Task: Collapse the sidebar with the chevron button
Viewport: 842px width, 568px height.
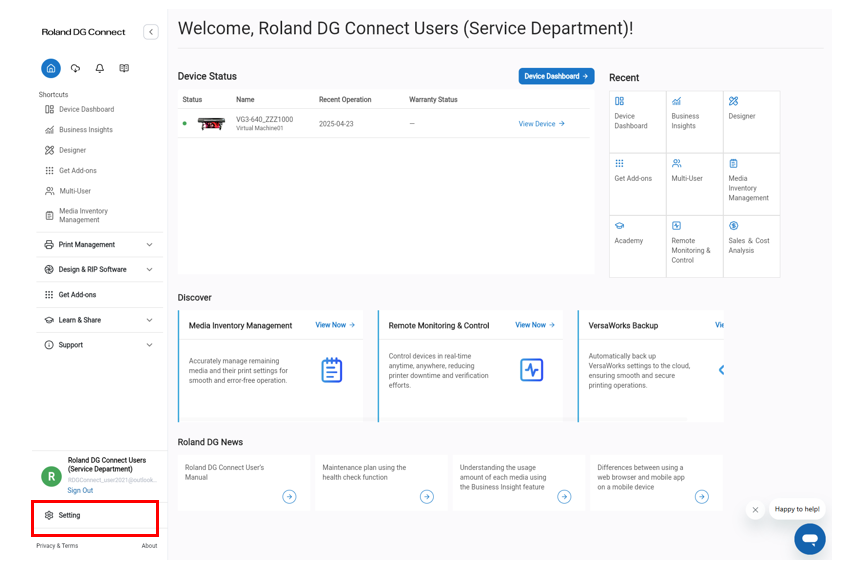Action: tap(151, 32)
